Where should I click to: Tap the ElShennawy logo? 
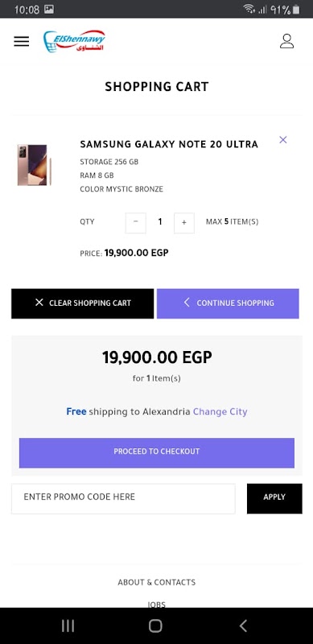[x=74, y=41]
